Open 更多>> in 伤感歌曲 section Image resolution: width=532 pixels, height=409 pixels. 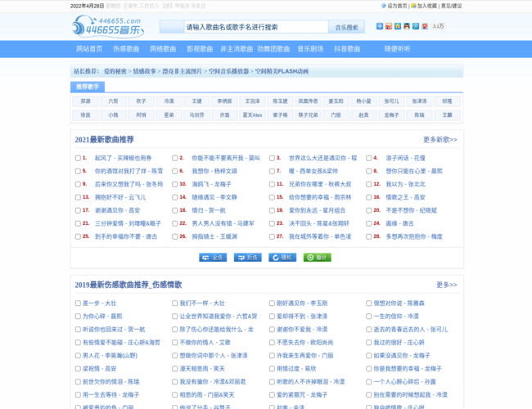pyautogui.click(x=447, y=285)
